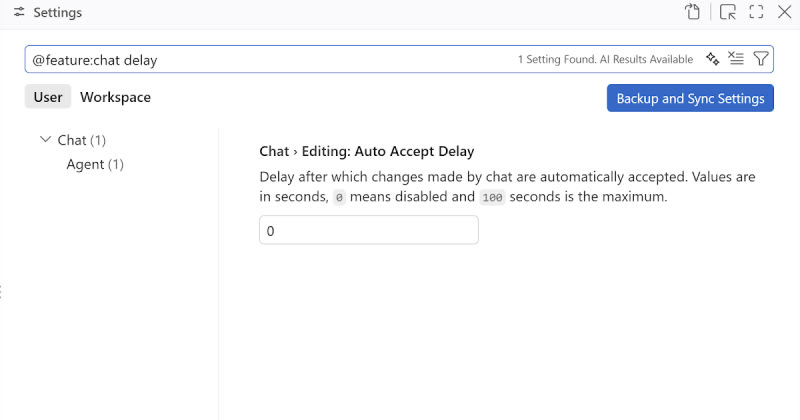800x420 pixels.
Task: Collapse the Chat tree chevron
Action: pos(45,139)
